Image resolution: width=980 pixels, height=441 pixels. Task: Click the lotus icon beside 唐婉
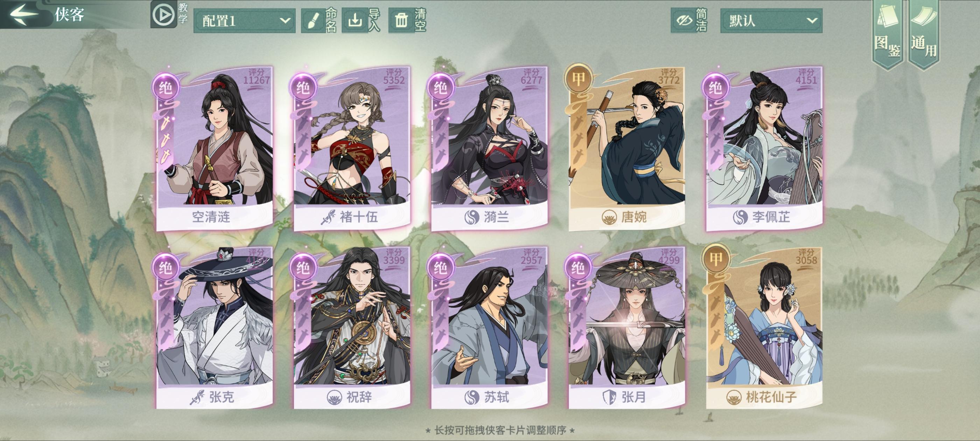(x=609, y=217)
